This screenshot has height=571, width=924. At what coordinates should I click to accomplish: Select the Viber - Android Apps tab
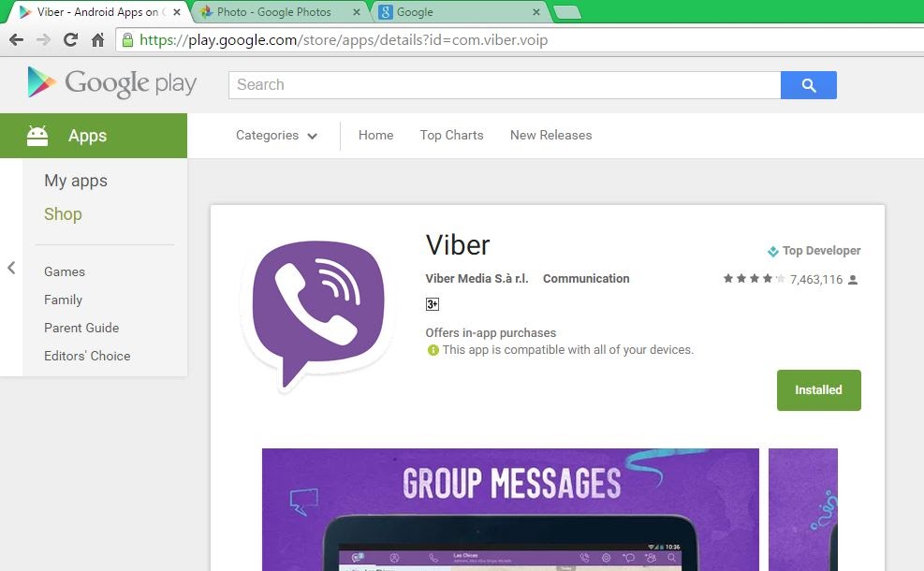coord(97,12)
